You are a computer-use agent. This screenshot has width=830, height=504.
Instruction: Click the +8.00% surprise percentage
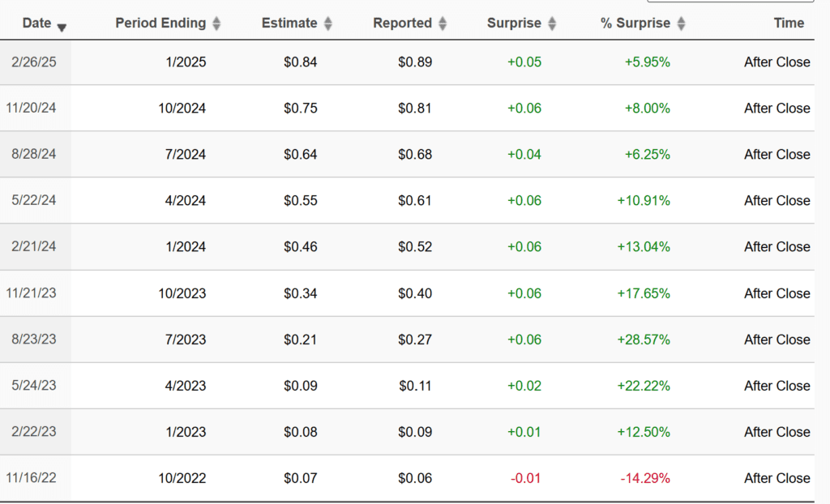(647, 108)
